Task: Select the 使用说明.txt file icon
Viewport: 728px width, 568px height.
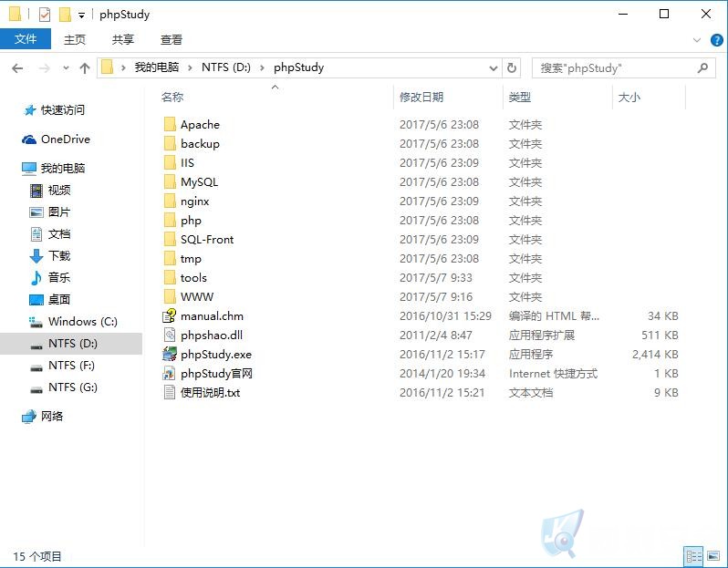Action: (170, 393)
